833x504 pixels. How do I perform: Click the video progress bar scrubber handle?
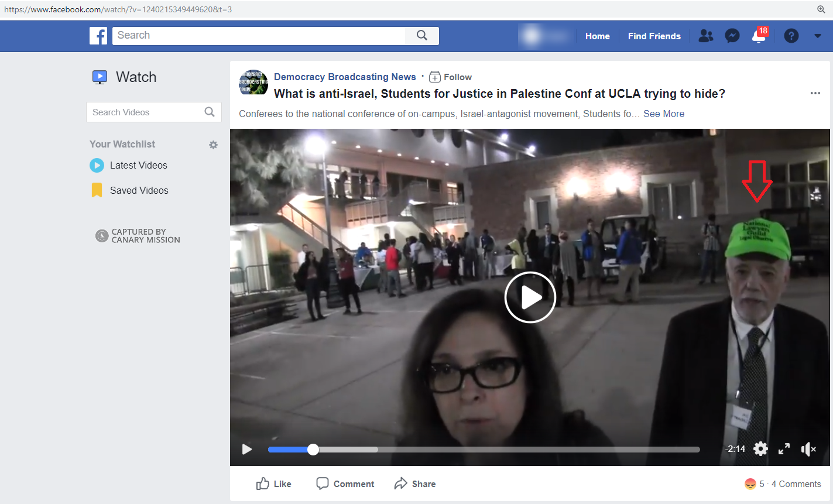coord(313,450)
